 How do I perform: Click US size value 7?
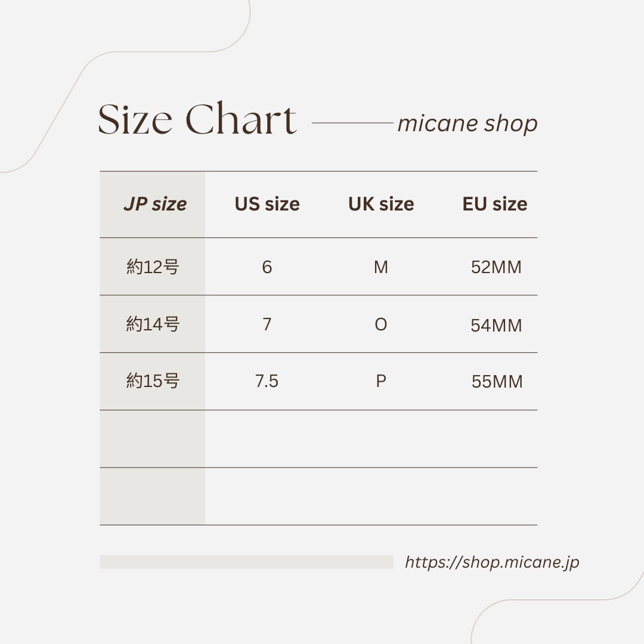[x=267, y=324]
